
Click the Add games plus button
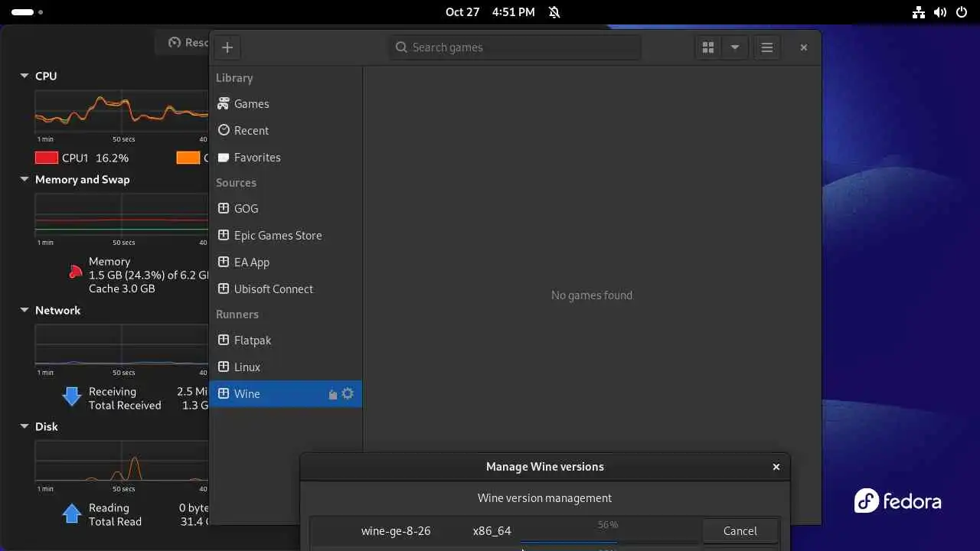coord(227,47)
